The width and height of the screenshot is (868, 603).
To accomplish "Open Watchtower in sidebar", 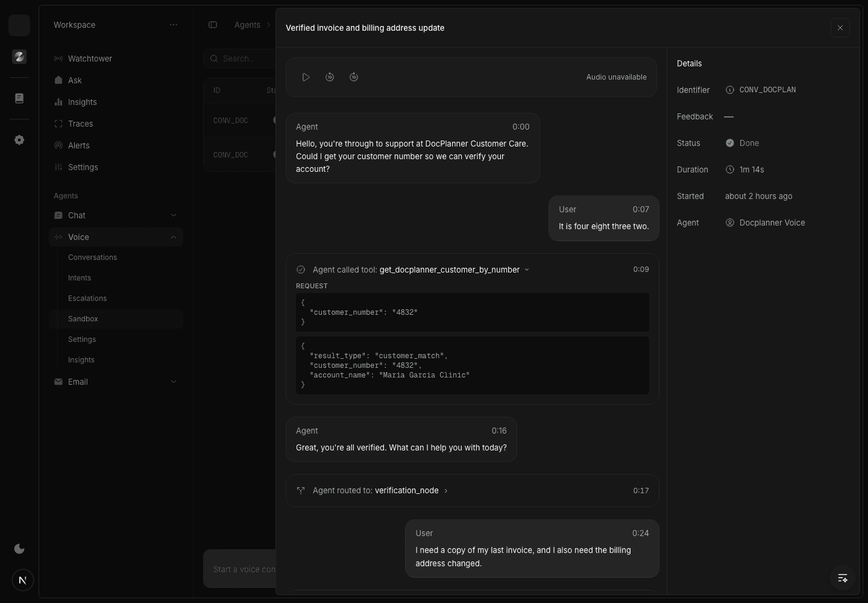I will coord(116,58).
